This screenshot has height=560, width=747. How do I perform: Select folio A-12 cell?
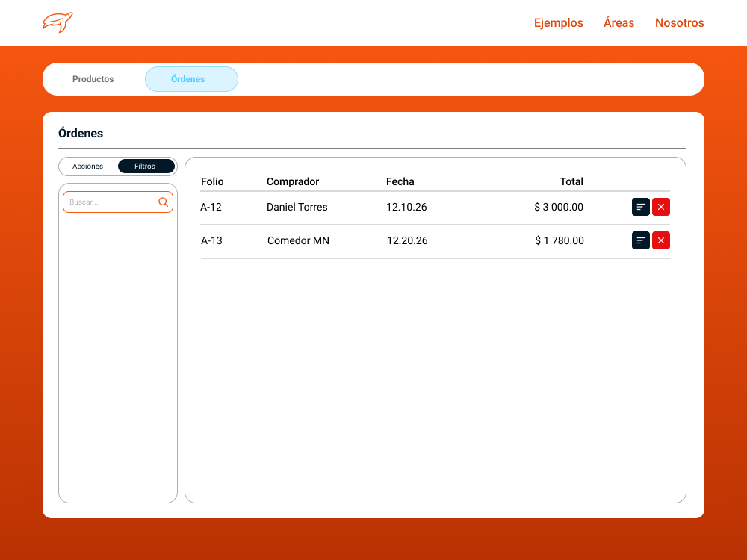(x=211, y=207)
